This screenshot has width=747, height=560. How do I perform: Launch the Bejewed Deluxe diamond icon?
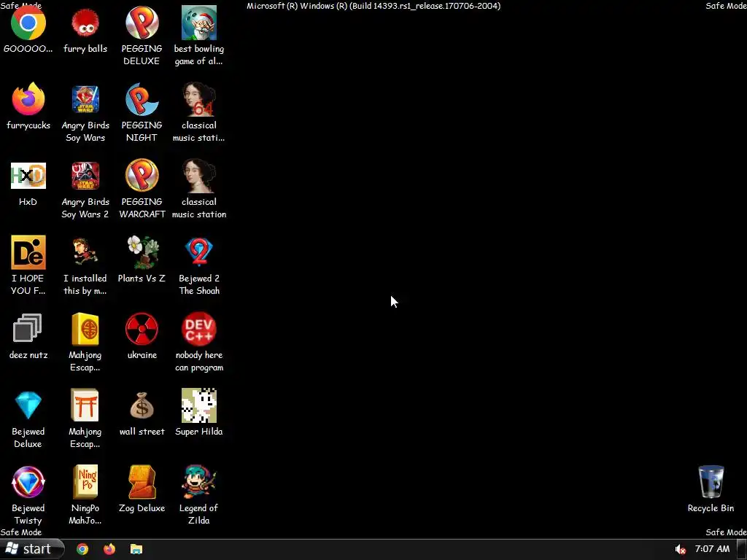pyautogui.click(x=28, y=405)
